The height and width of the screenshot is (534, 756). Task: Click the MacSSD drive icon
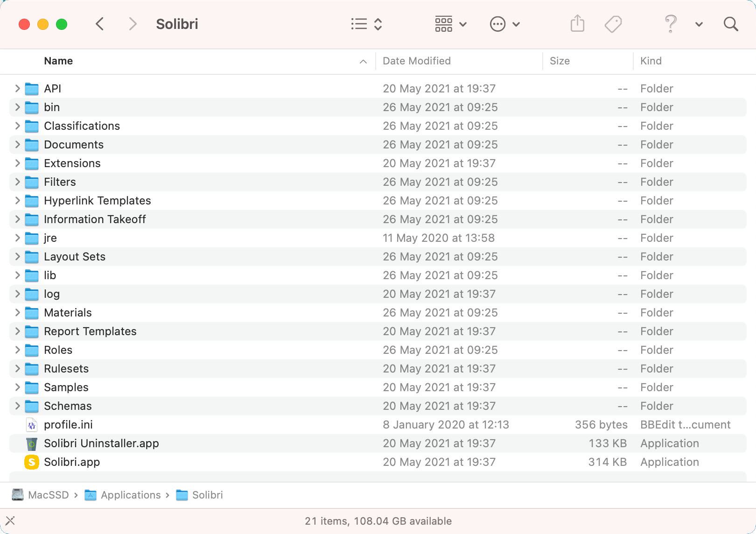(x=18, y=495)
